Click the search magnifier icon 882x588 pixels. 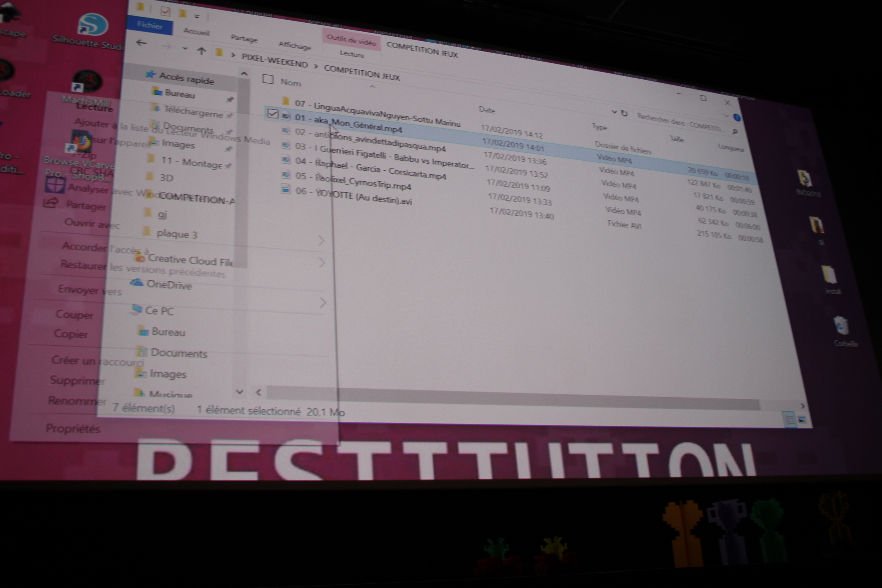[735, 132]
